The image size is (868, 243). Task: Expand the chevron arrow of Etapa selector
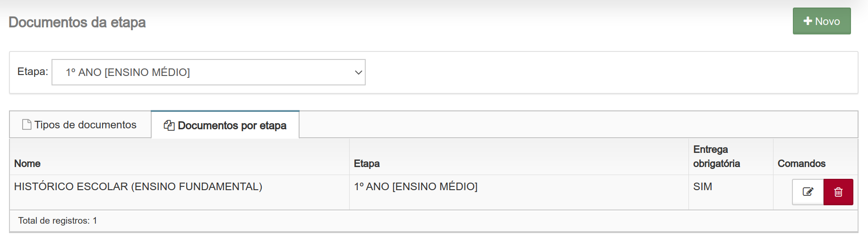point(358,72)
